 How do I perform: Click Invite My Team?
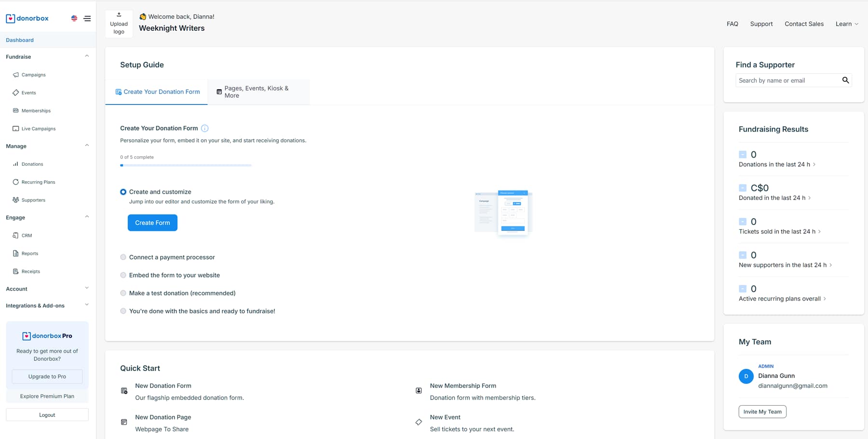tap(762, 412)
